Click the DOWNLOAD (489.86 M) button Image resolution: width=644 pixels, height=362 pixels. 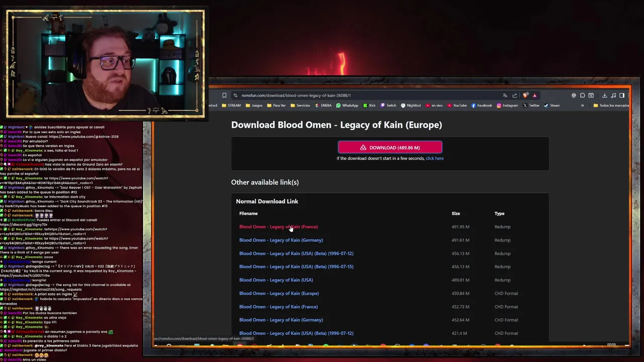coord(390,147)
